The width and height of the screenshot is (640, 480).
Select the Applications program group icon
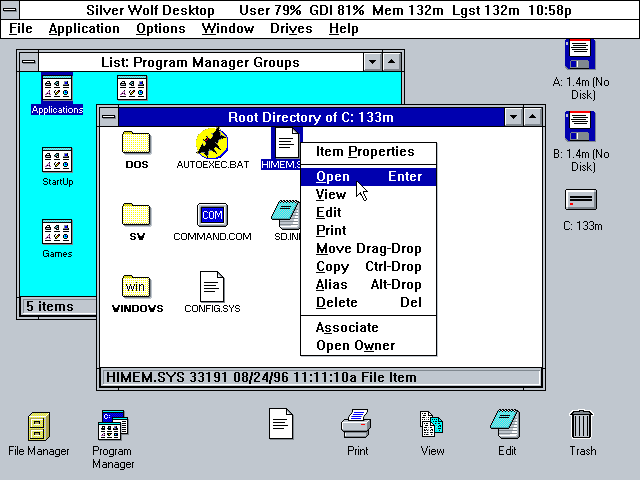(57, 88)
